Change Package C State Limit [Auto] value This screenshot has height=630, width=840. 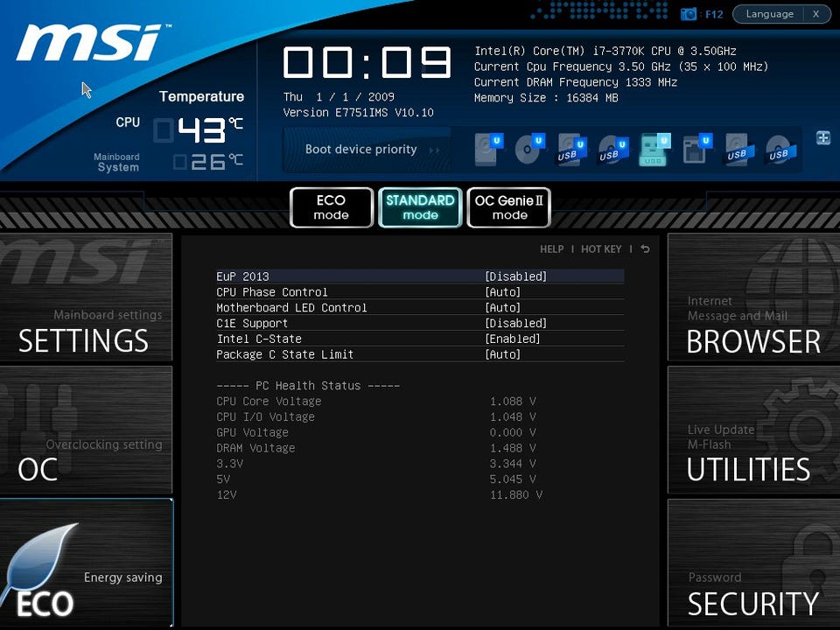click(x=502, y=354)
